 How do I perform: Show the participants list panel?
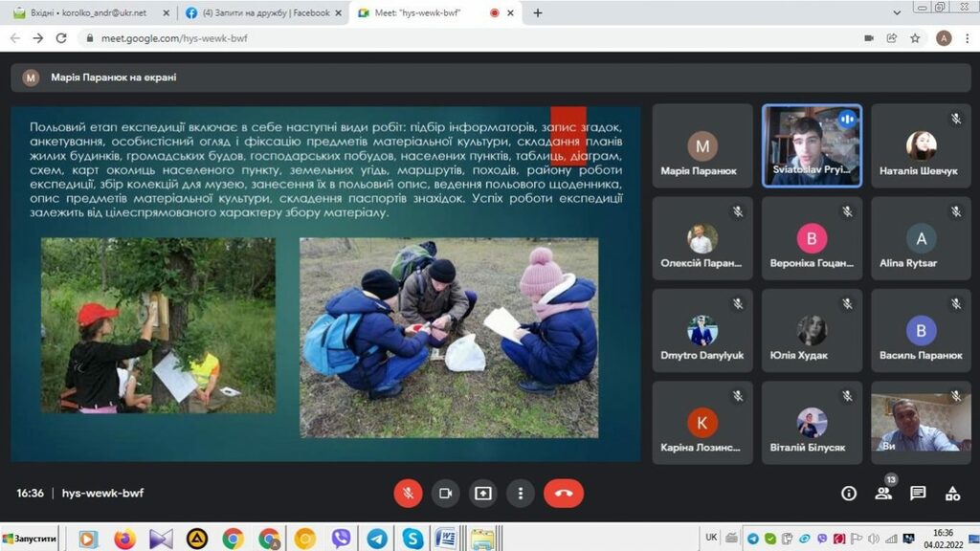(x=883, y=494)
